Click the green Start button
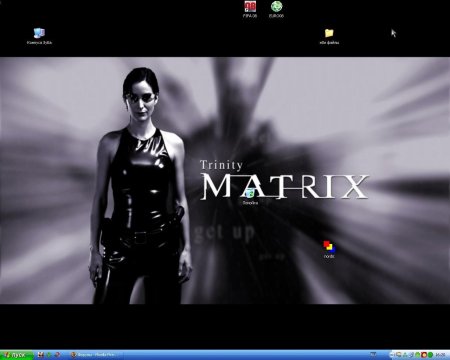 click(16, 355)
